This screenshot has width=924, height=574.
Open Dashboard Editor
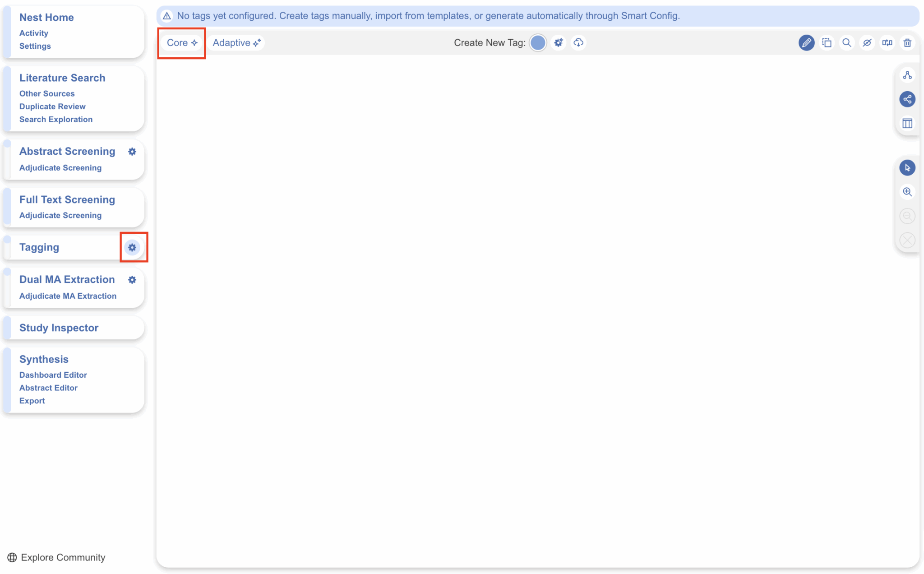tap(53, 375)
